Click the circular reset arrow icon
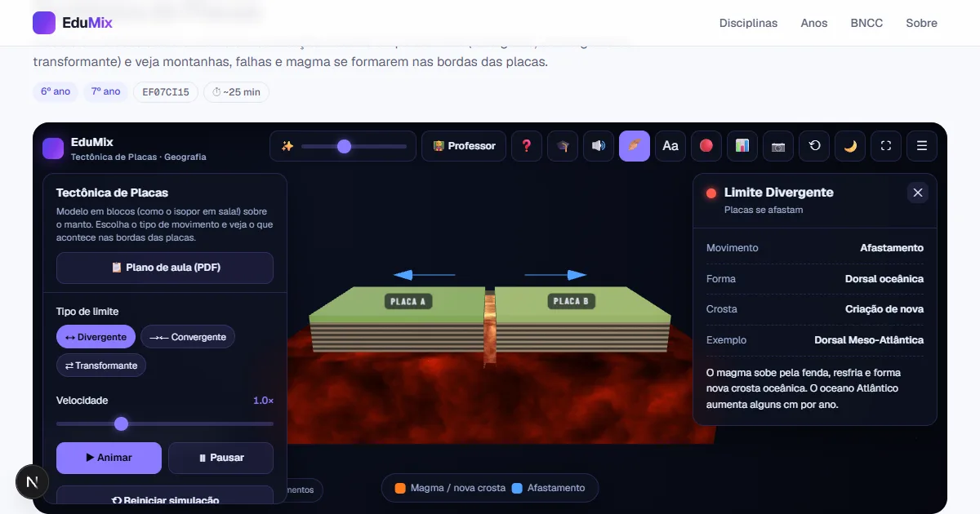The image size is (980, 514). tap(814, 146)
